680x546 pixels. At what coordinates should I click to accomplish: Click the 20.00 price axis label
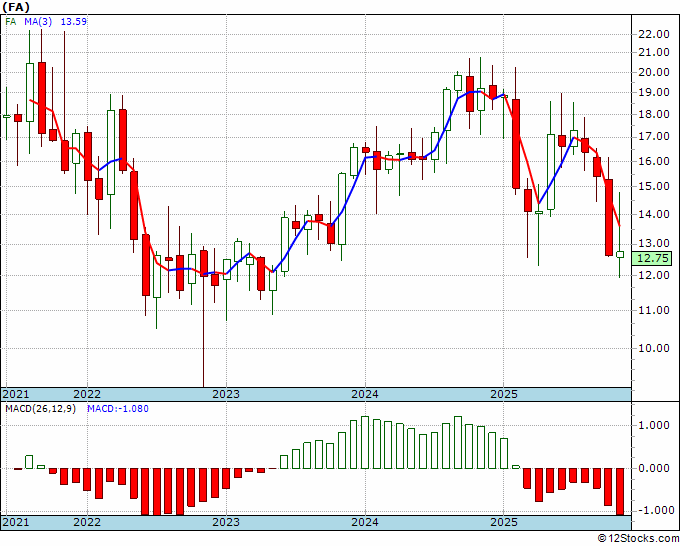click(x=653, y=72)
